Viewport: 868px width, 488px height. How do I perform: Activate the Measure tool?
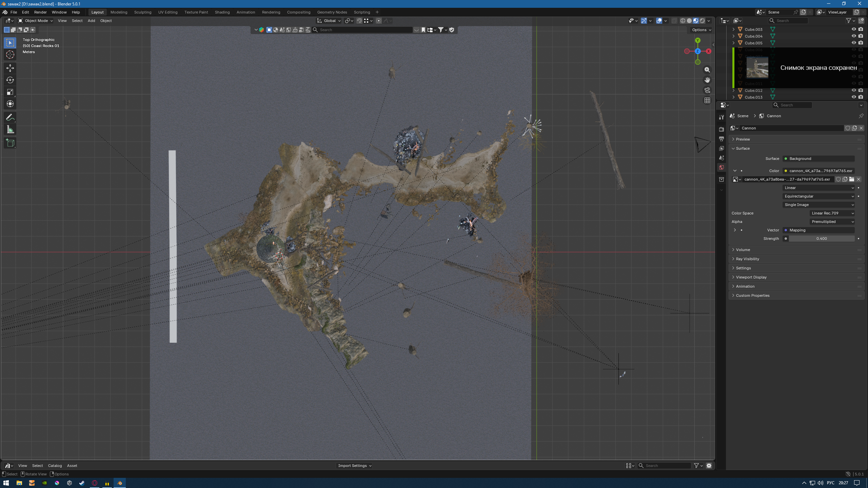(10, 129)
